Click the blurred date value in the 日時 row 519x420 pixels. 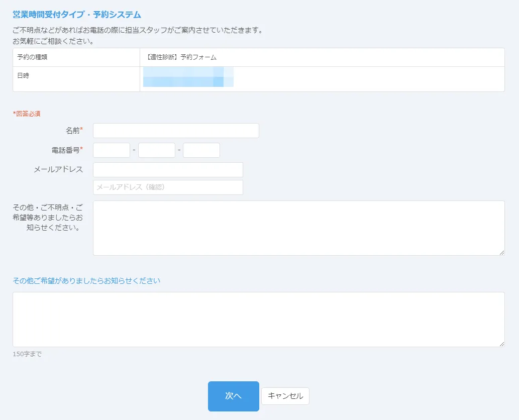coord(188,77)
